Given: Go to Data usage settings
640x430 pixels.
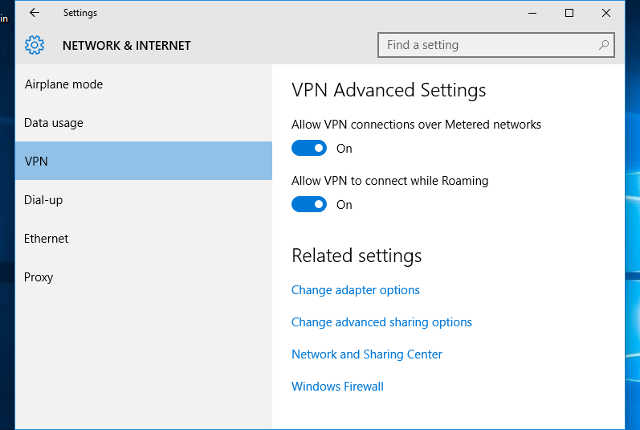Looking at the screenshot, I should coord(54,123).
